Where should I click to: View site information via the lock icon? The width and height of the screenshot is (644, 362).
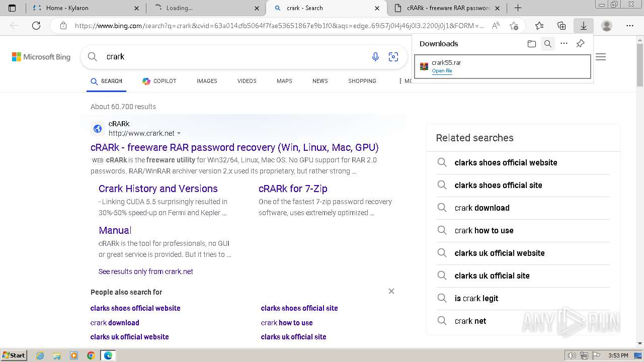pyautogui.click(x=63, y=26)
